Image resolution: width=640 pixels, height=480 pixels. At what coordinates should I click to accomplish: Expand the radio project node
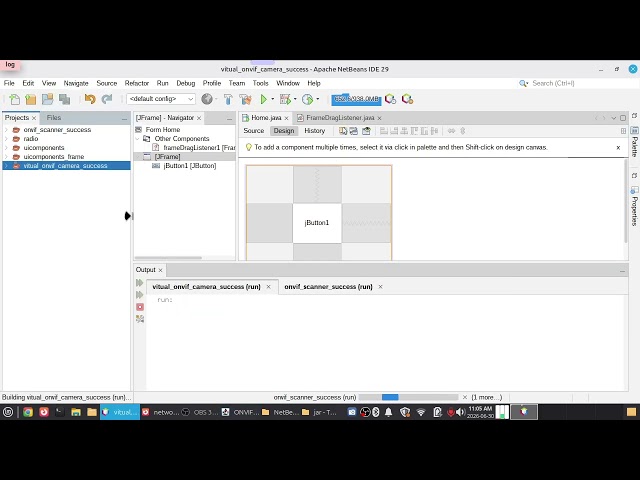coord(6,139)
